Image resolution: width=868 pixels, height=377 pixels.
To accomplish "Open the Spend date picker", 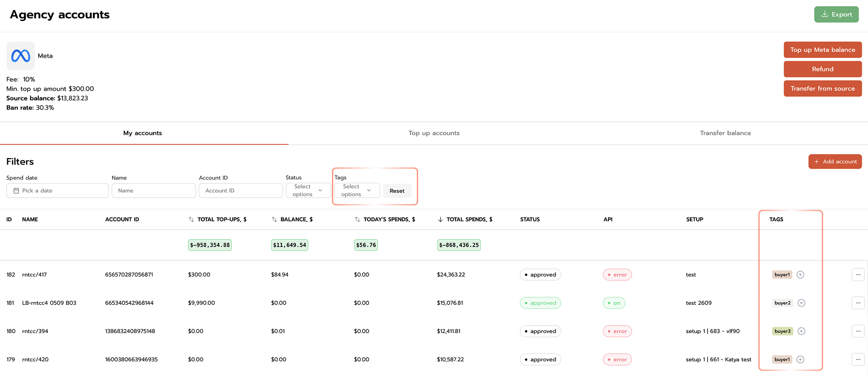I will point(57,191).
